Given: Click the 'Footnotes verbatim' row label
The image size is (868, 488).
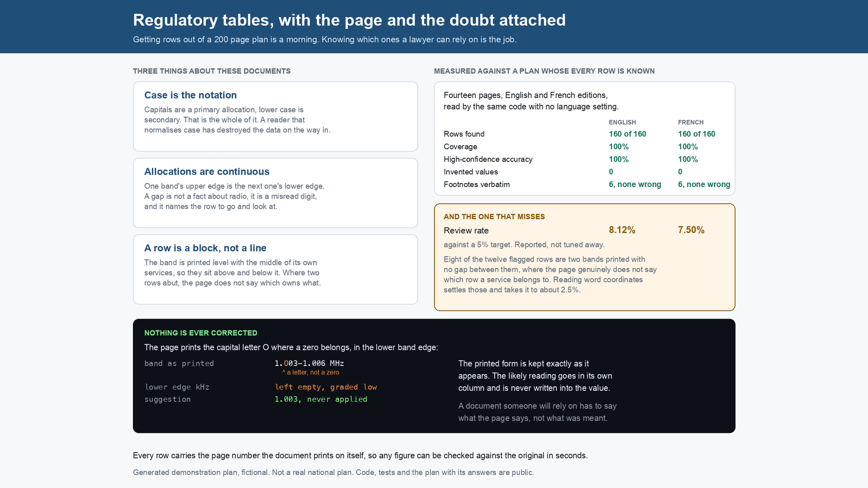Looking at the screenshot, I should (x=476, y=185).
